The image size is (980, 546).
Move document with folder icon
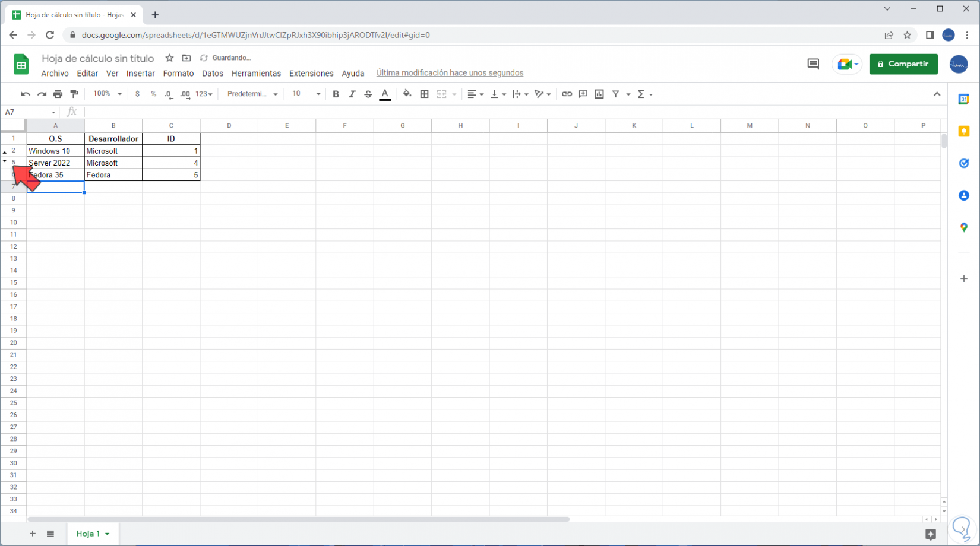pyautogui.click(x=186, y=58)
